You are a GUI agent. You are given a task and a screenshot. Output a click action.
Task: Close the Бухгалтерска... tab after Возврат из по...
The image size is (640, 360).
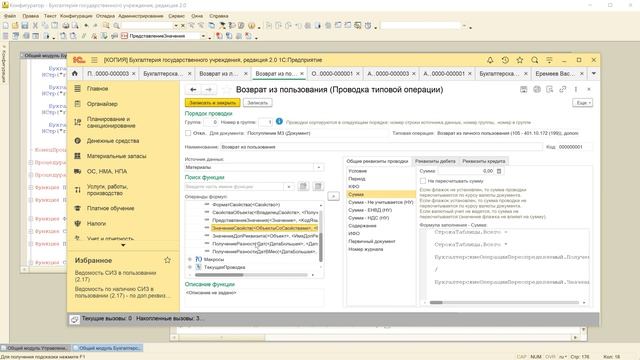526,73
